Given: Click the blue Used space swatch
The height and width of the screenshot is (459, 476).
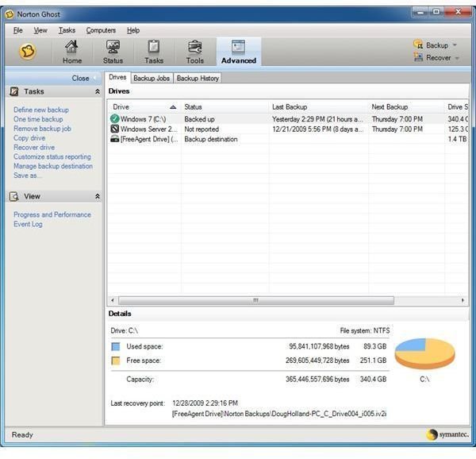Looking at the screenshot, I should 116,346.
